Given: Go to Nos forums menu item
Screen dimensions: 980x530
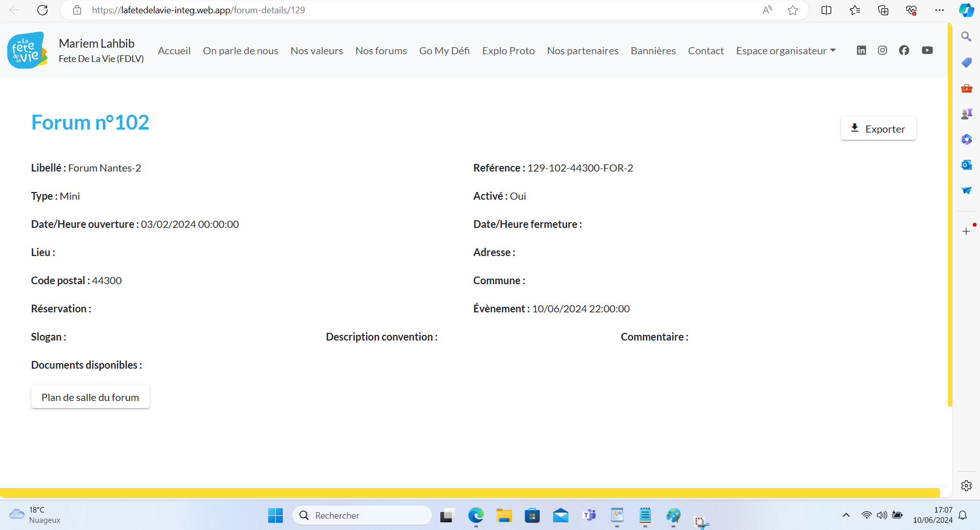Looking at the screenshot, I should [x=381, y=51].
